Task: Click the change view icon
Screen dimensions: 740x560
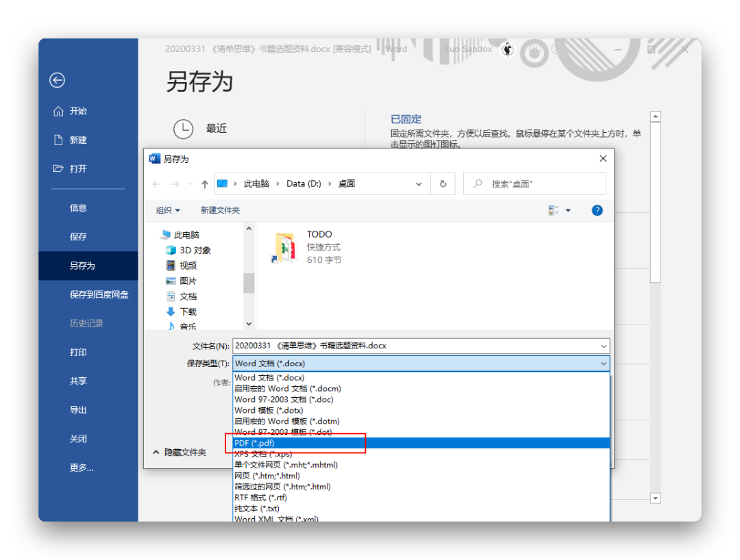Action: (x=554, y=210)
